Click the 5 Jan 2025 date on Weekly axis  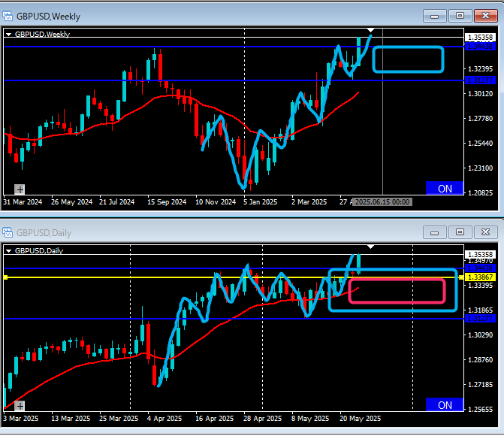pos(260,201)
